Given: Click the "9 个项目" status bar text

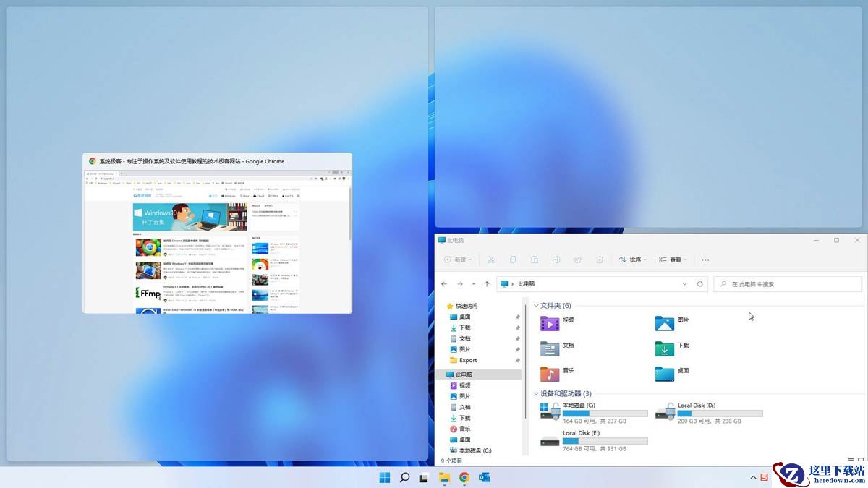Looking at the screenshot, I should 451,461.
